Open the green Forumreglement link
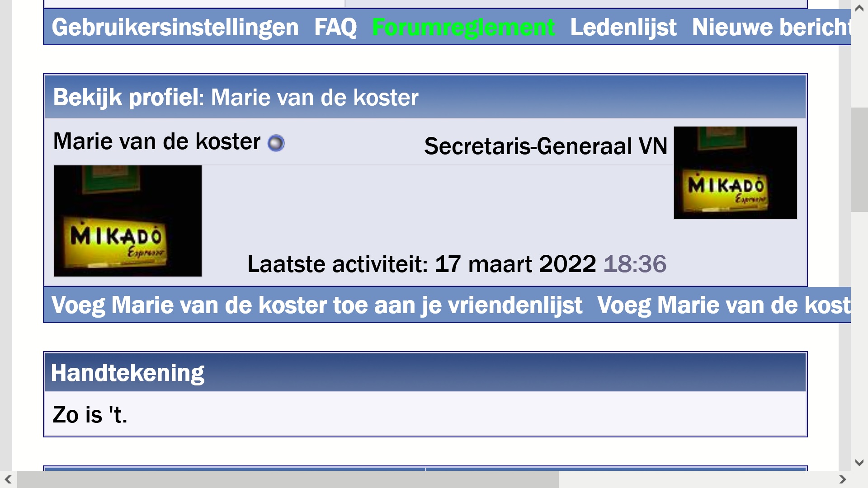Viewport: 868px width, 488px height. pyautogui.click(x=463, y=27)
